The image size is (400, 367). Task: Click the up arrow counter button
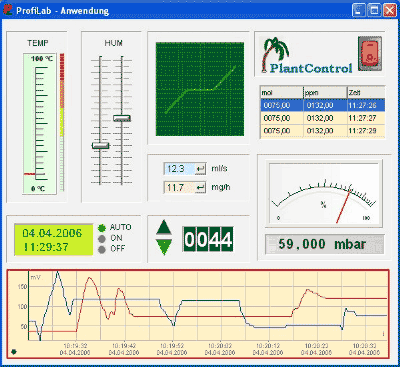click(164, 227)
